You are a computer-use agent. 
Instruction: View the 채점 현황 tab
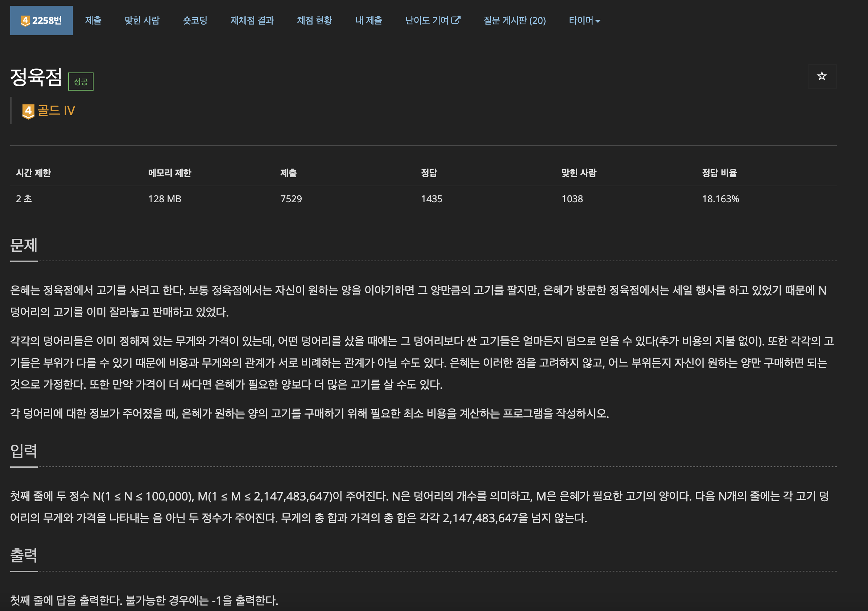coord(314,21)
